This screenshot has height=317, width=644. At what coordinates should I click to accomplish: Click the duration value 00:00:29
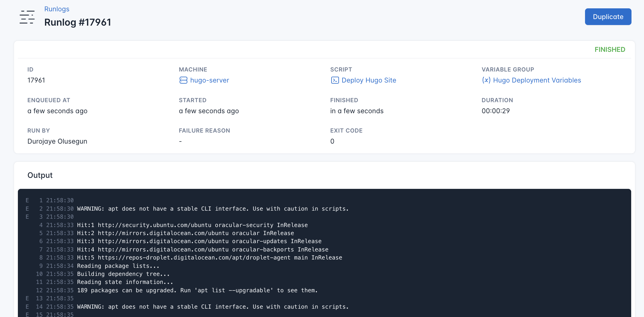(x=495, y=111)
